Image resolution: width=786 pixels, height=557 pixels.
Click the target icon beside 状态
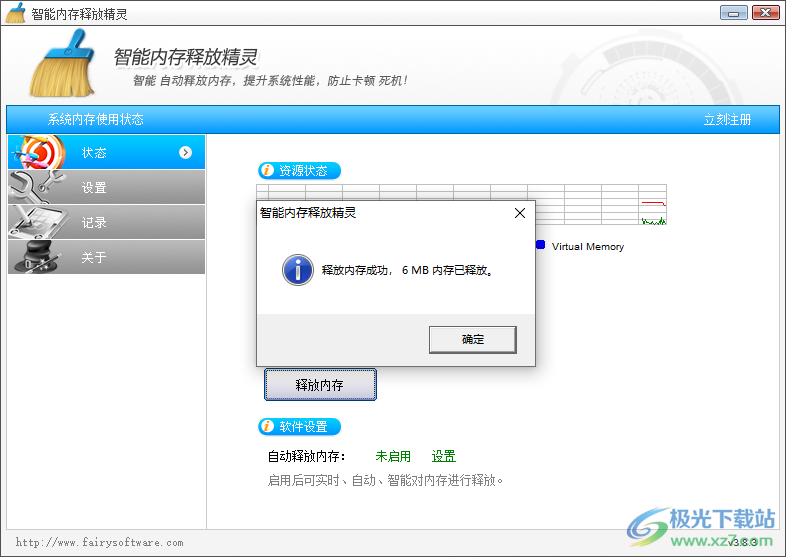(36, 153)
